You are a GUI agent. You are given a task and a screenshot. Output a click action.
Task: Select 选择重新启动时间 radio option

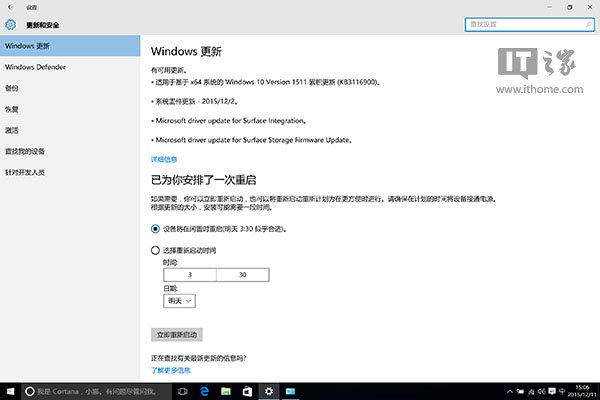coord(155,250)
